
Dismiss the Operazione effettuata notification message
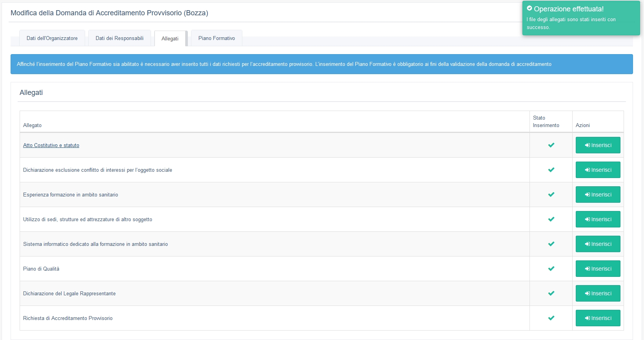(x=581, y=18)
